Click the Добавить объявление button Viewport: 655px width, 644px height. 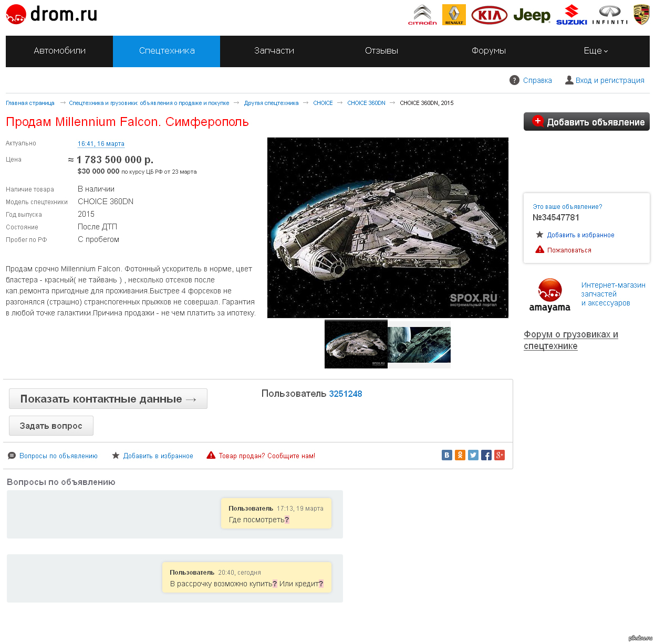click(x=587, y=122)
